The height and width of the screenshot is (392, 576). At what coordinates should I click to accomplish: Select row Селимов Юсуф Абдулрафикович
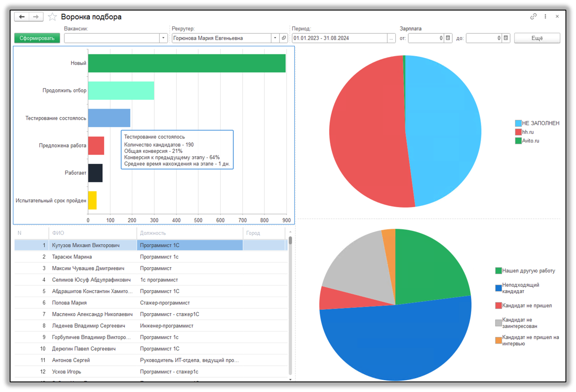coord(151,280)
